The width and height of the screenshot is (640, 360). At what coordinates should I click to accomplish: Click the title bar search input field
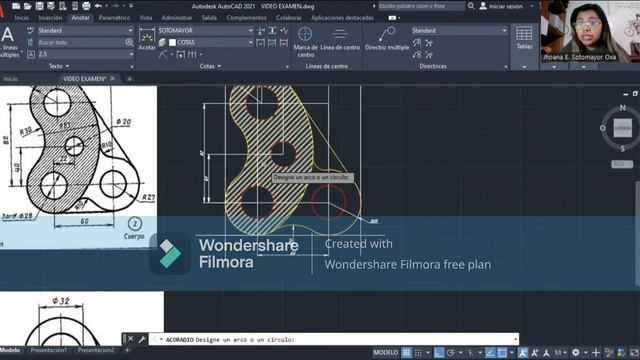tap(422, 6)
